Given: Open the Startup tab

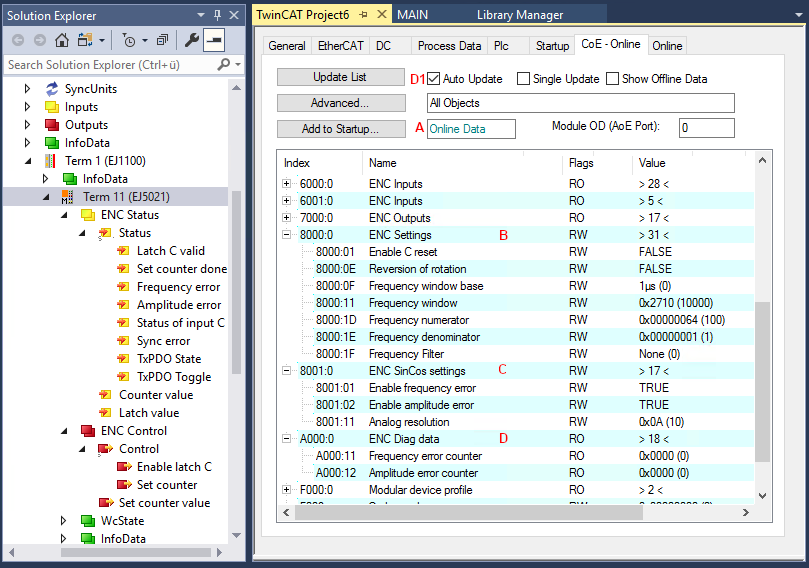Looking at the screenshot, I should 552,46.
